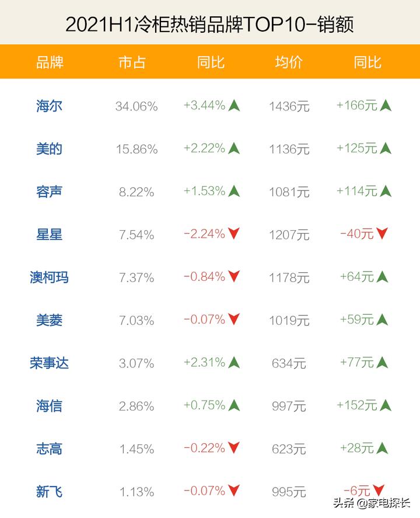This screenshot has height=518, width=420.
Task: Open the 海尔 brand name
Action: pyautogui.click(x=50, y=106)
